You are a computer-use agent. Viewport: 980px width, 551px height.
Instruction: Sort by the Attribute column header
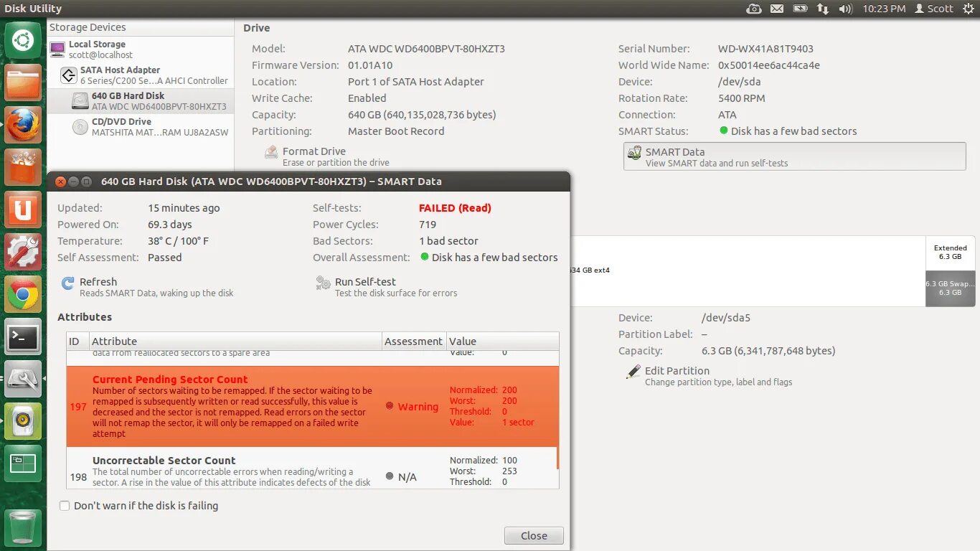(x=235, y=342)
